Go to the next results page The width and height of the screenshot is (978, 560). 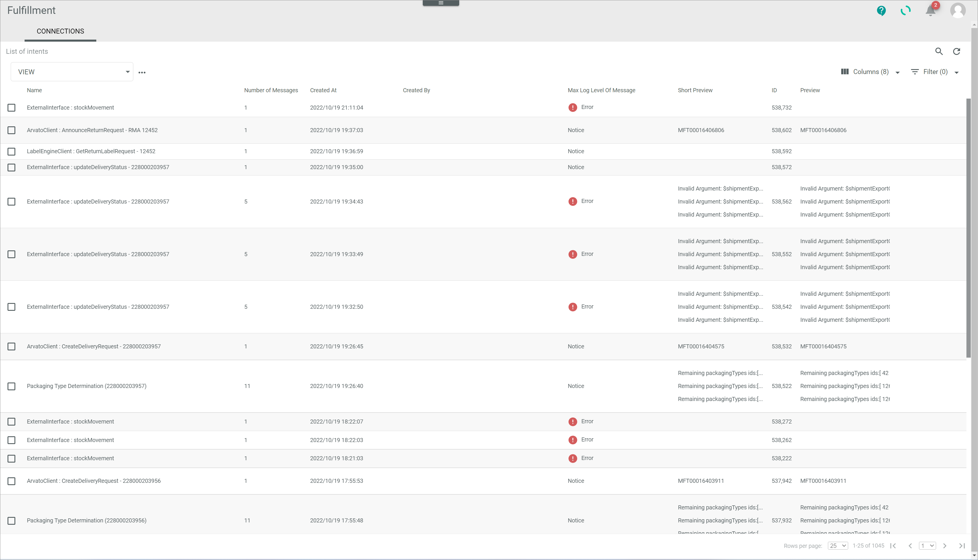point(944,546)
